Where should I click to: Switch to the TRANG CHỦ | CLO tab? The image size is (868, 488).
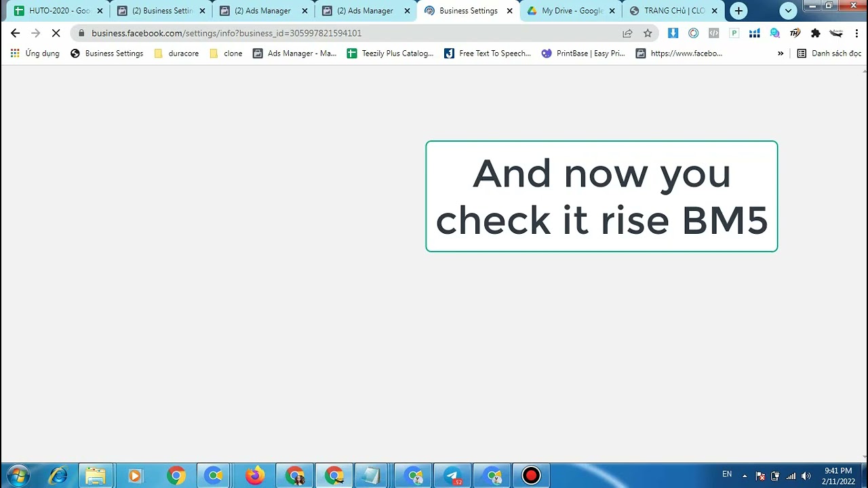click(x=673, y=11)
